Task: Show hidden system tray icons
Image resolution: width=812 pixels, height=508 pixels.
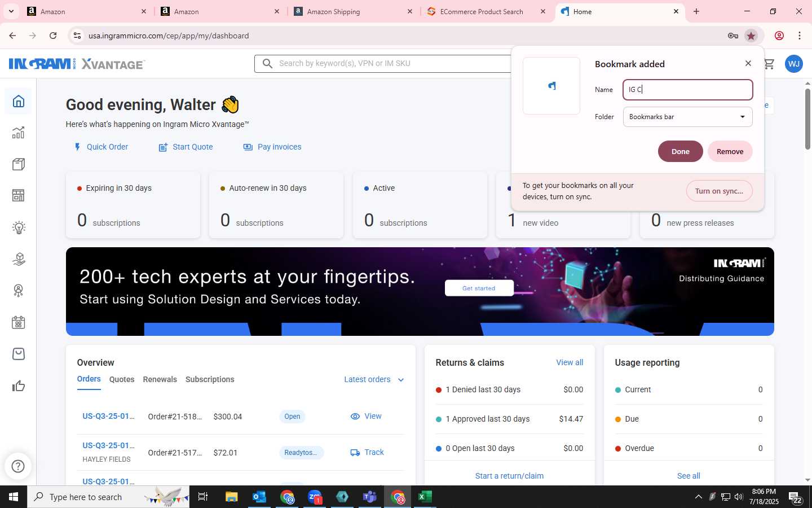Action: [x=698, y=497]
